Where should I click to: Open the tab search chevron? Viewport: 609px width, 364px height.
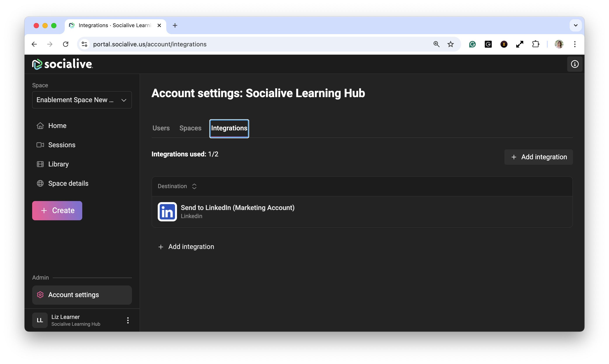coord(575,25)
